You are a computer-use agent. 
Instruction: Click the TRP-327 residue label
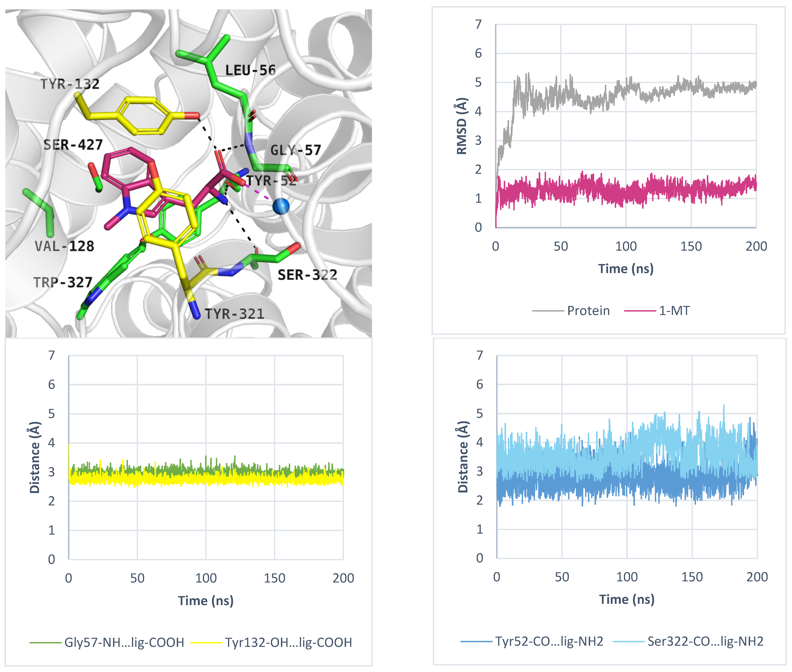point(63,282)
